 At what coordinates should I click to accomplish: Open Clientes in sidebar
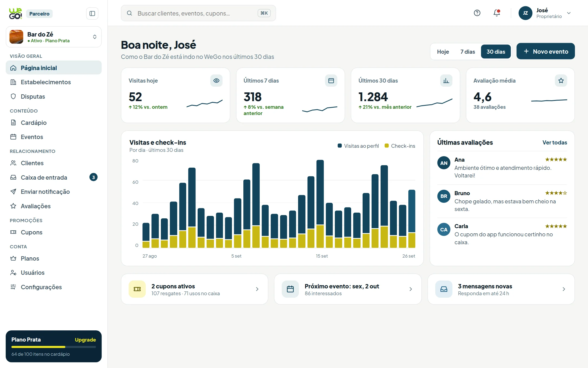coord(54,163)
